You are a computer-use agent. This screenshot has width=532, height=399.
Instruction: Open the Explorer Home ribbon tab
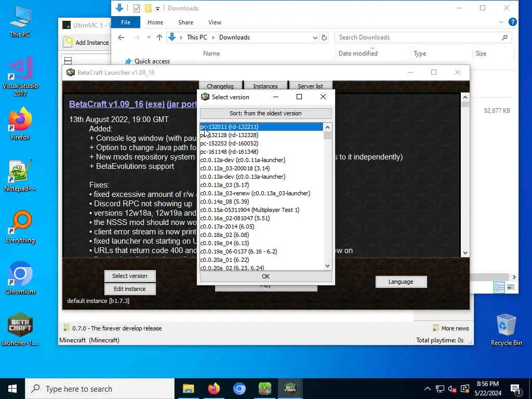click(155, 22)
